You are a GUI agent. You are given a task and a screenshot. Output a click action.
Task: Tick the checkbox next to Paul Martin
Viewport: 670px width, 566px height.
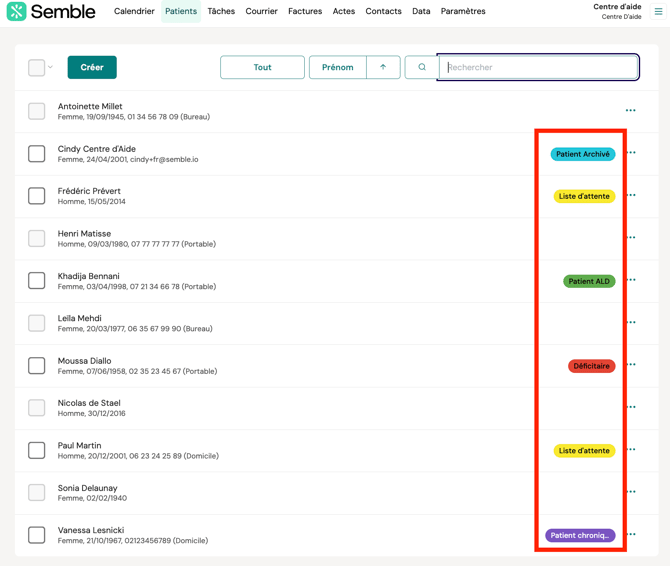tap(37, 450)
